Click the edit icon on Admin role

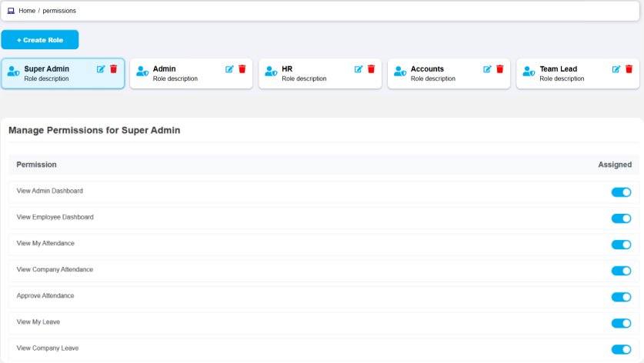(x=229, y=69)
